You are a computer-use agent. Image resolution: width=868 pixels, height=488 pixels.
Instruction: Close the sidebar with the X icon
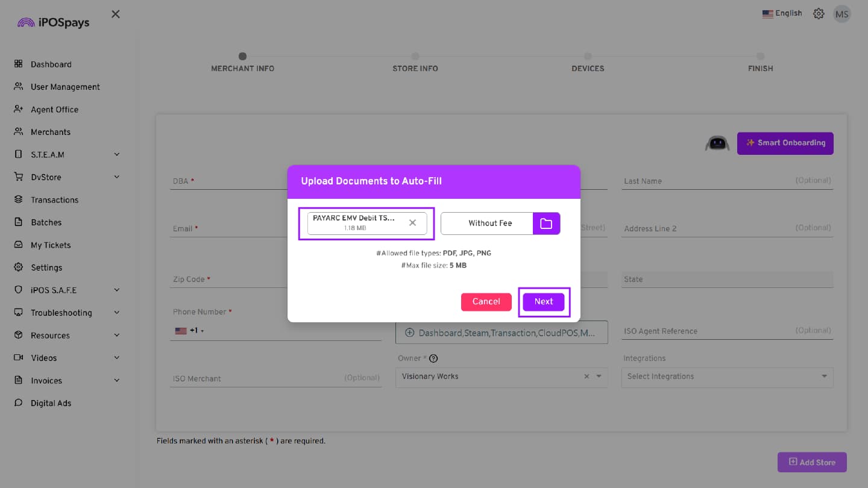pos(116,14)
